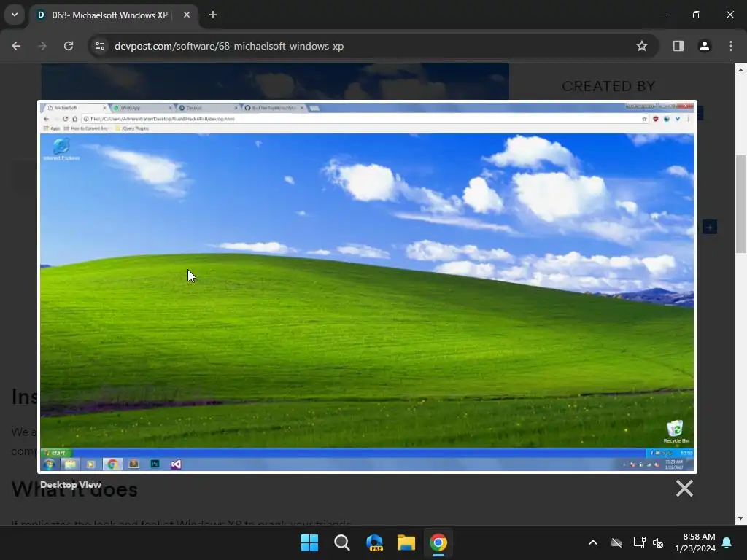Click the page vertical scrollbar thumb
Screen dimensions: 747x560
tap(740, 204)
